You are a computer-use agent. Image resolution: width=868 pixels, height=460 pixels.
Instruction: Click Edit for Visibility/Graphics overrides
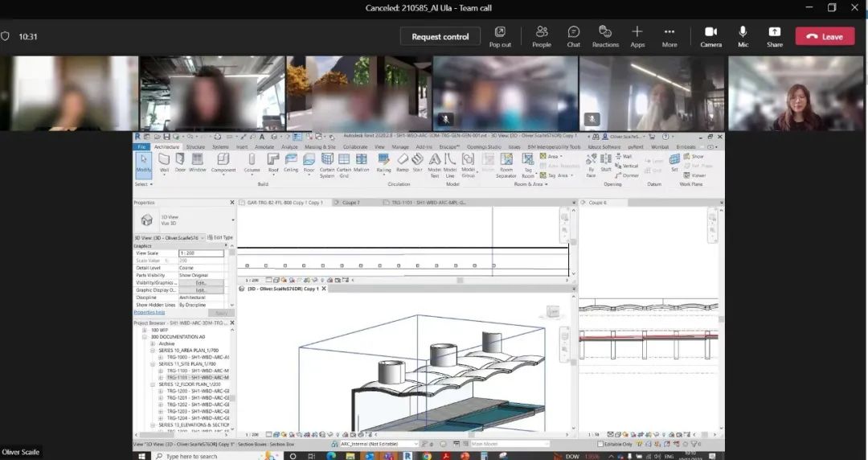click(201, 282)
